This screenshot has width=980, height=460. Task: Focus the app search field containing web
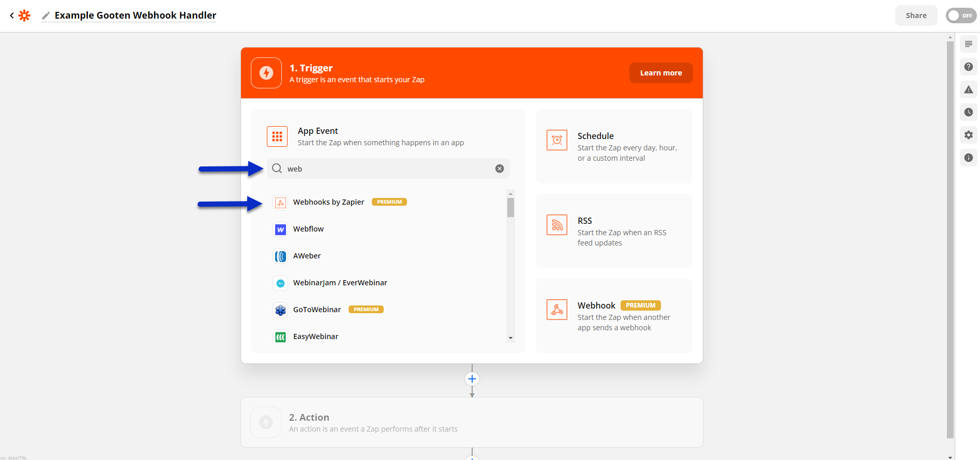pos(388,168)
